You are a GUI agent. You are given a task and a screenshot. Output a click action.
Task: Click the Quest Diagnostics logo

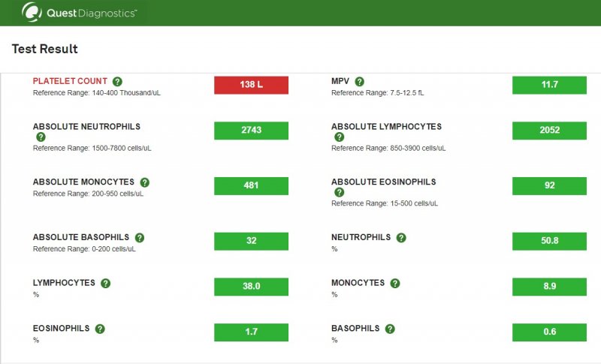(x=79, y=13)
